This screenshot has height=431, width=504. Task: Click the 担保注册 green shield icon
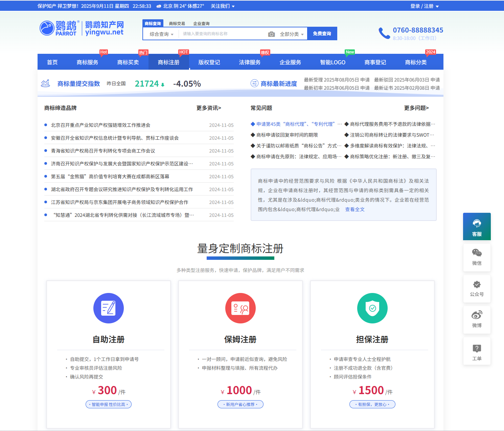(x=372, y=308)
